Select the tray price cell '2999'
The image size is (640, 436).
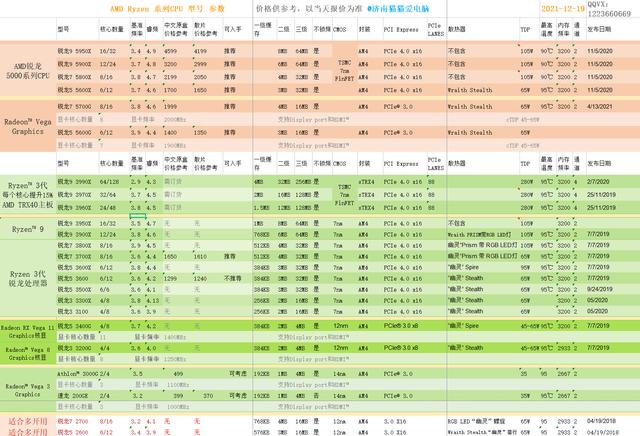200,65
